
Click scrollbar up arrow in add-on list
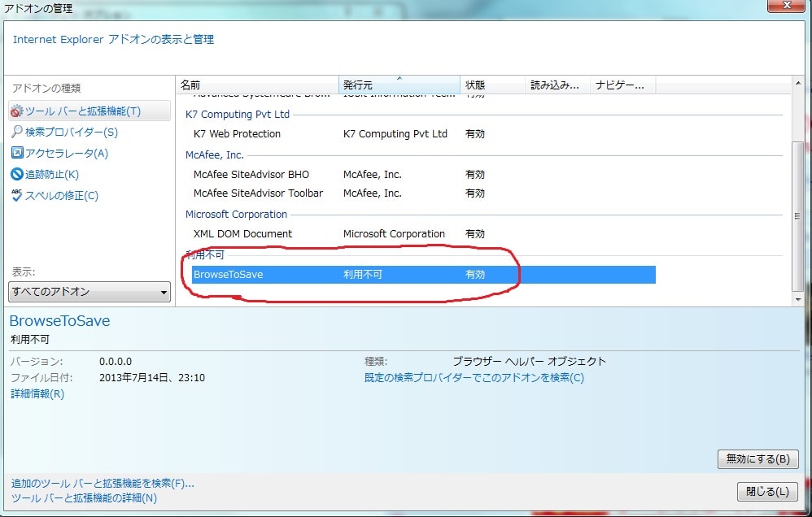click(x=798, y=83)
